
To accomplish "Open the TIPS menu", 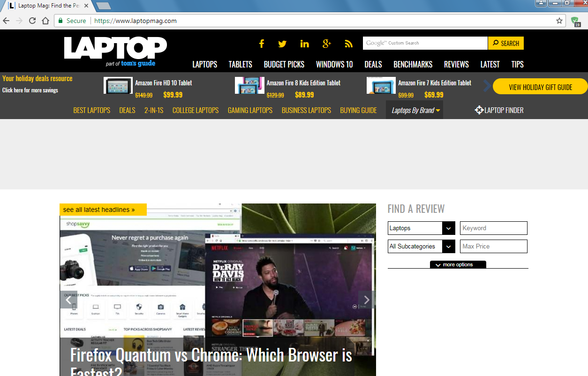I will (x=518, y=64).
